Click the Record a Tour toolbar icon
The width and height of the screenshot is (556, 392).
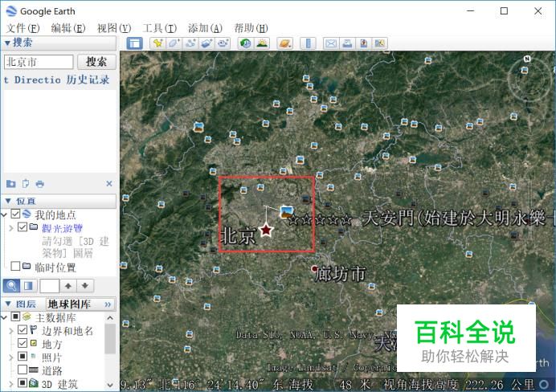pos(223,43)
